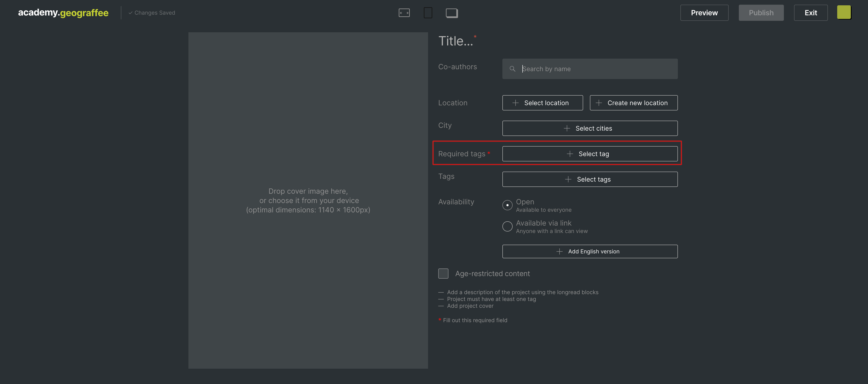This screenshot has height=384, width=868.
Task: Choose a cover image in the drop area
Action: click(x=308, y=200)
